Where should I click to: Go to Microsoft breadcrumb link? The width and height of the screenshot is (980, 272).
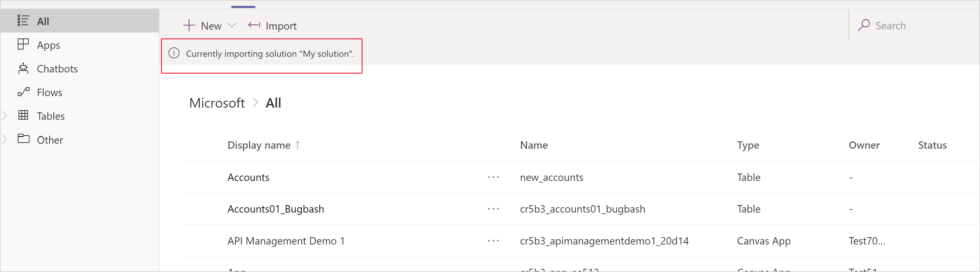click(x=217, y=103)
